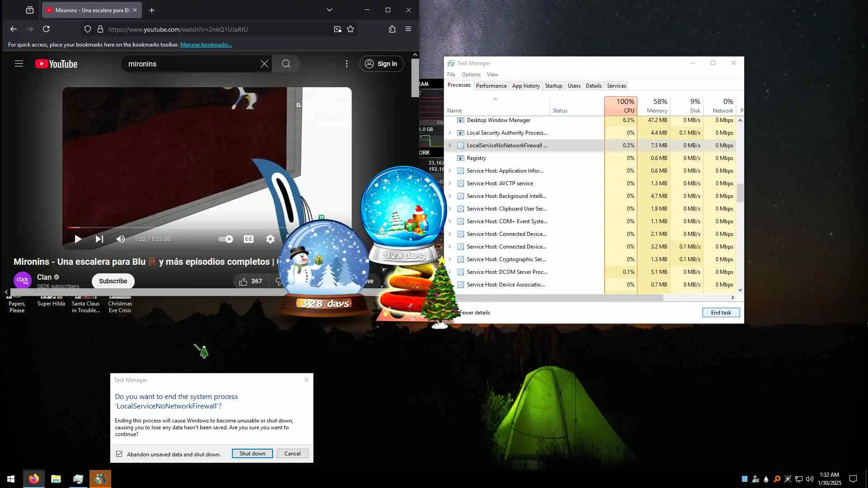Open the Firefox list all tabs dropdown
Viewport: 868px width, 488px height.
[x=329, y=10]
